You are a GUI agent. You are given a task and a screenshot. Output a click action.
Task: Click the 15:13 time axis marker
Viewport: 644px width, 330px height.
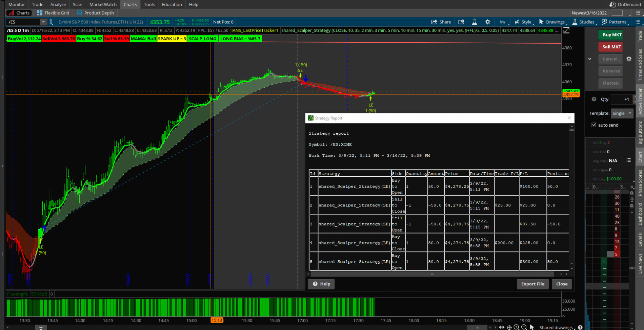217,320
